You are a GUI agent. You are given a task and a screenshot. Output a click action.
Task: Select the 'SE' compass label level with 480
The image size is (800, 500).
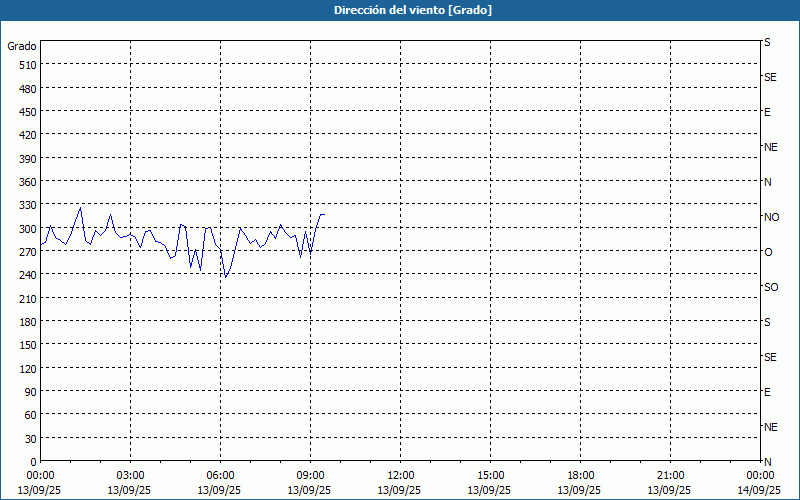coord(770,77)
